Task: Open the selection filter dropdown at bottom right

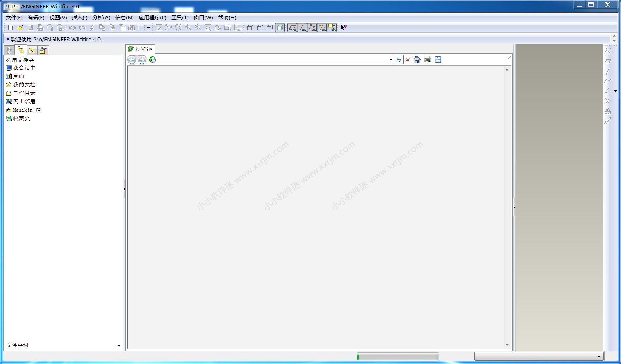Action: point(599,356)
